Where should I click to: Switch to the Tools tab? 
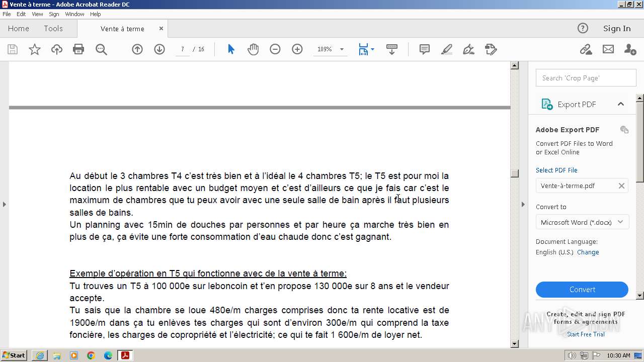(x=53, y=29)
